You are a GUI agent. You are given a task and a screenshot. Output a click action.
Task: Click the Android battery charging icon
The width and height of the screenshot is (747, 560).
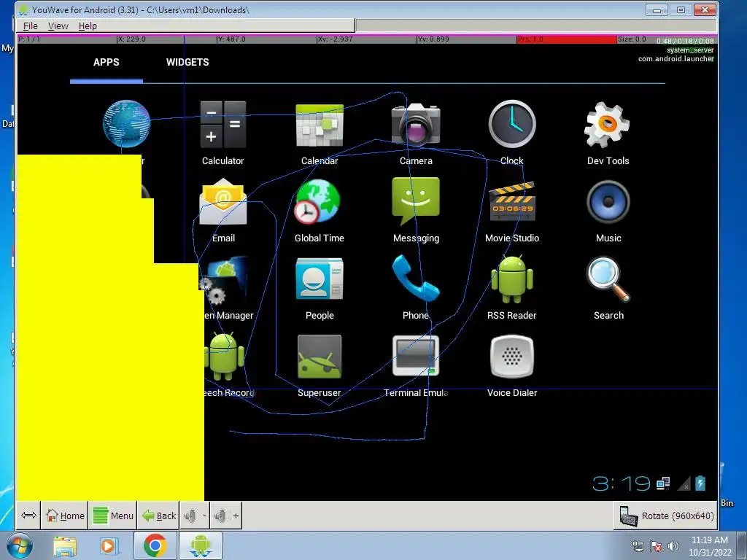pos(700,483)
